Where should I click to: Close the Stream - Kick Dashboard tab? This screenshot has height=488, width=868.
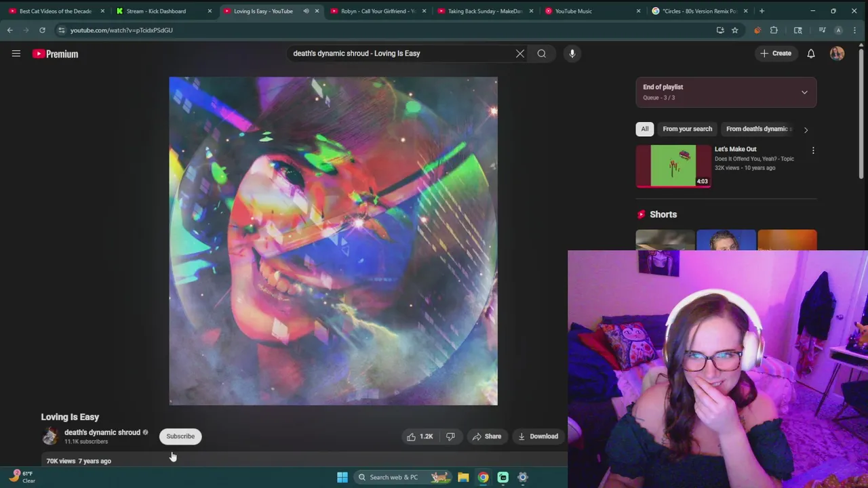pyautogui.click(x=210, y=11)
